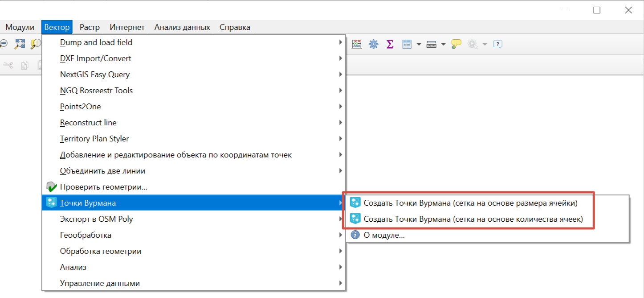
Task: Expand the Dump and load field submenu
Action: tap(194, 42)
